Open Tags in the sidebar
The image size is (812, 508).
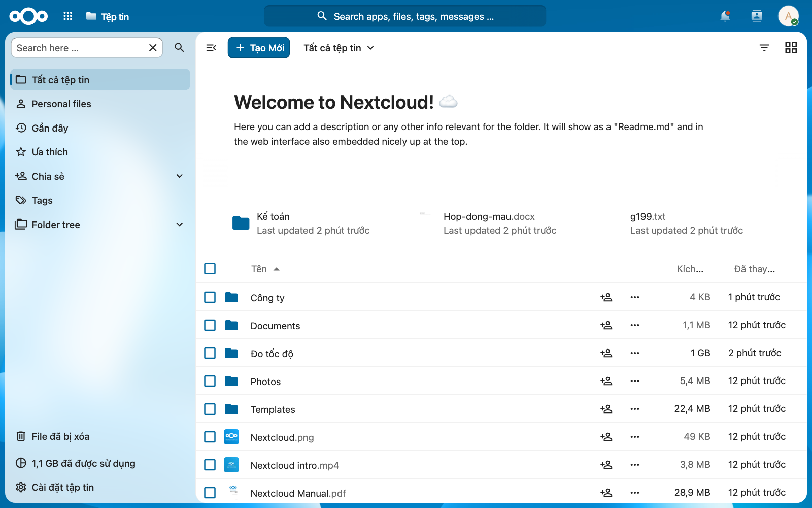pyautogui.click(x=100, y=200)
